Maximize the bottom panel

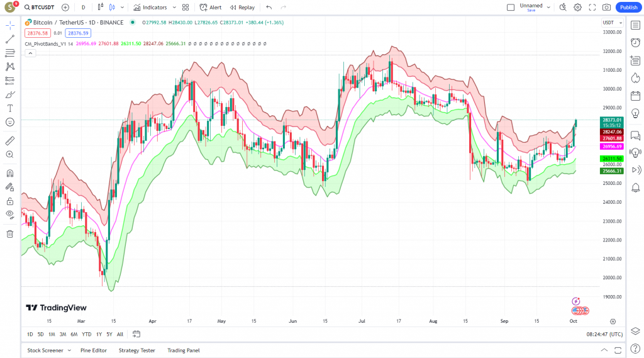(x=618, y=350)
